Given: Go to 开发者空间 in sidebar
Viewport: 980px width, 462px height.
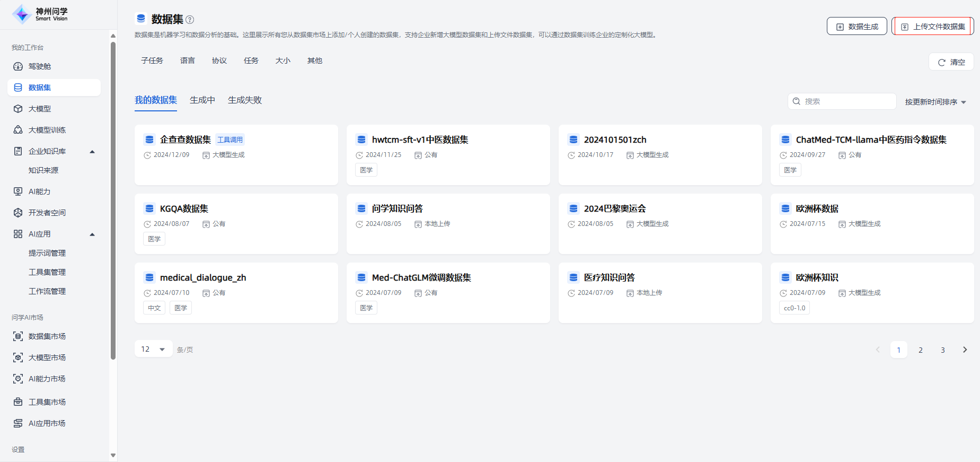Looking at the screenshot, I should (x=47, y=213).
